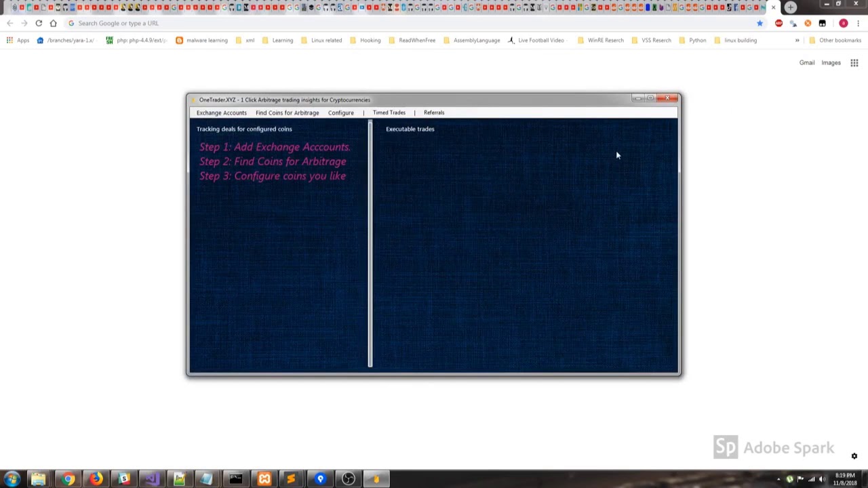Open the Apps bookmarks shortcut
The height and width of the screenshot is (488, 868).
tap(18, 40)
